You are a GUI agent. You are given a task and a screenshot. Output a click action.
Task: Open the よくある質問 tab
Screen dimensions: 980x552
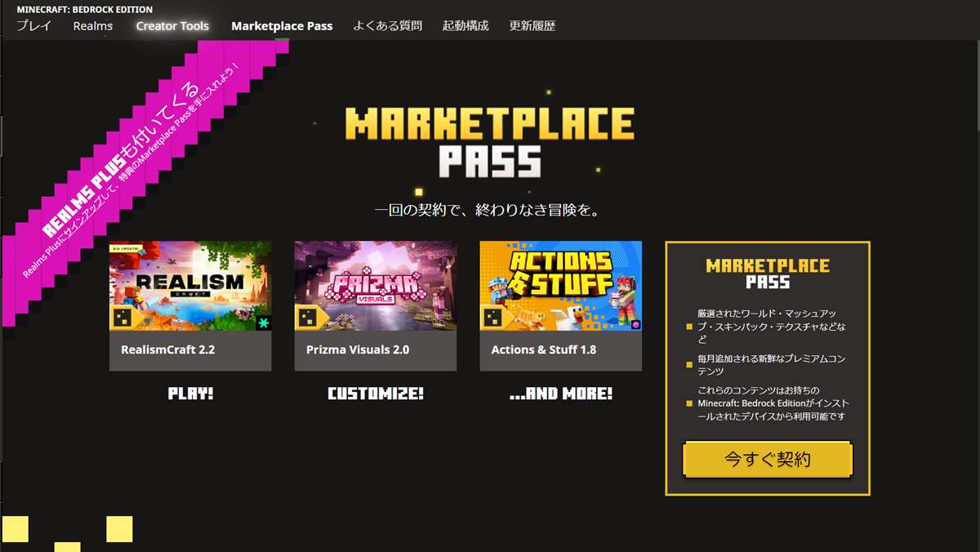tap(388, 26)
